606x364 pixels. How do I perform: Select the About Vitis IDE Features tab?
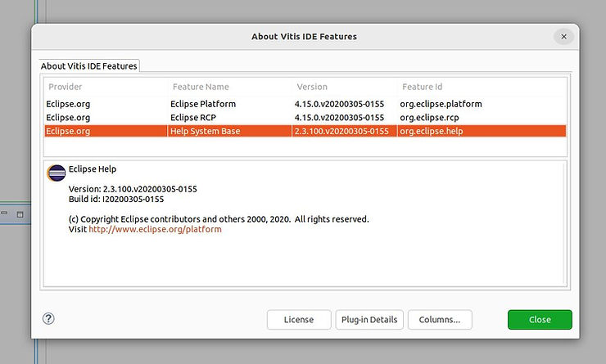pos(89,66)
